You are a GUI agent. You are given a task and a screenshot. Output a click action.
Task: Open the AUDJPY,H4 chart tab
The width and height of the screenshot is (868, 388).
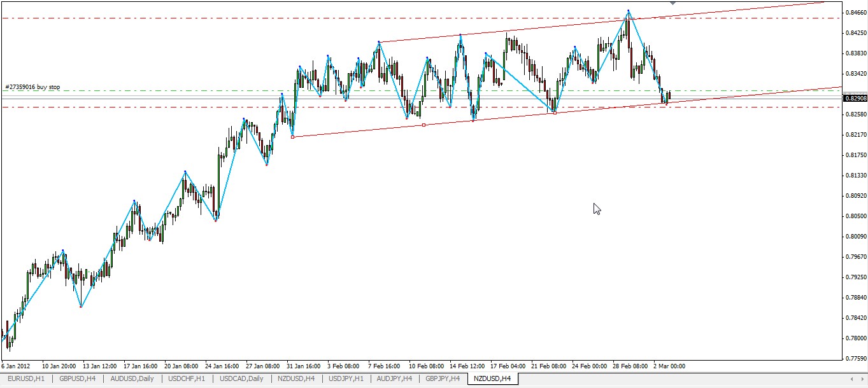[x=394, y=379]
